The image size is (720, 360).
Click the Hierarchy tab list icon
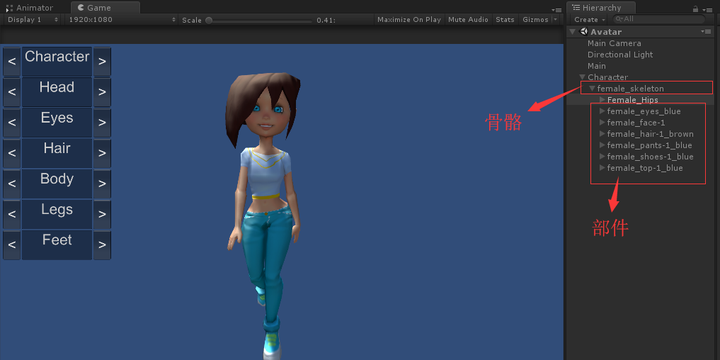point(576,7)
